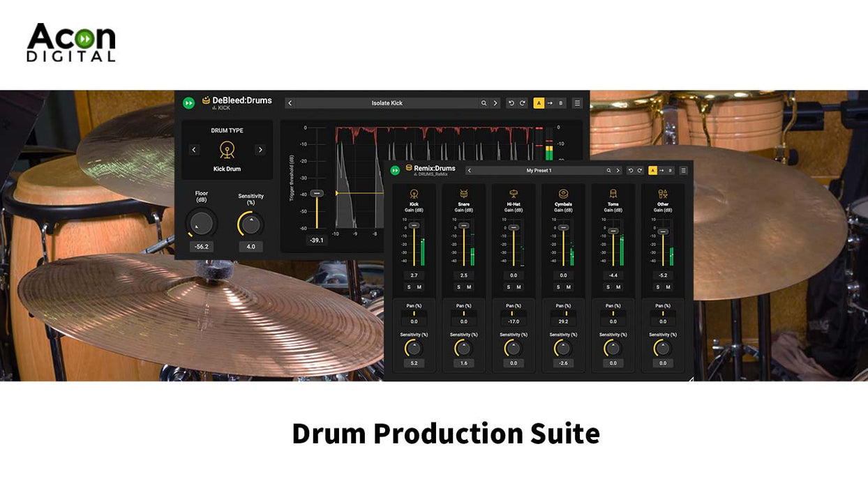
Task: Toggle the green bypass button in DeBleed:Drums
Action: [188, 102]
